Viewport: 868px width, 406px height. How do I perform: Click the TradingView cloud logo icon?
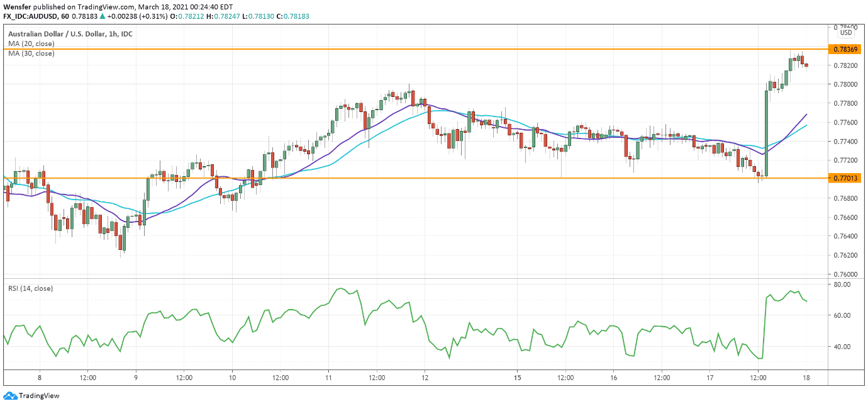(x=9, y=396)
